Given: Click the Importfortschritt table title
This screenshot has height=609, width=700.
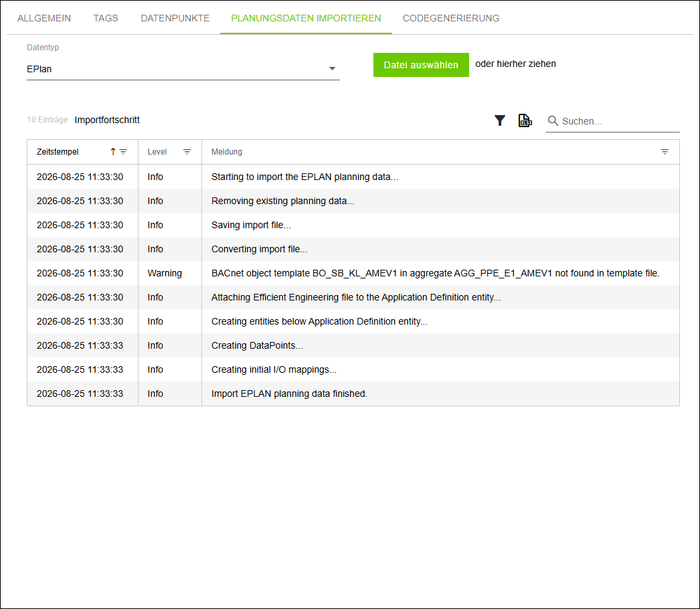Looking at the screenshot, I should (x=107, y=120).
